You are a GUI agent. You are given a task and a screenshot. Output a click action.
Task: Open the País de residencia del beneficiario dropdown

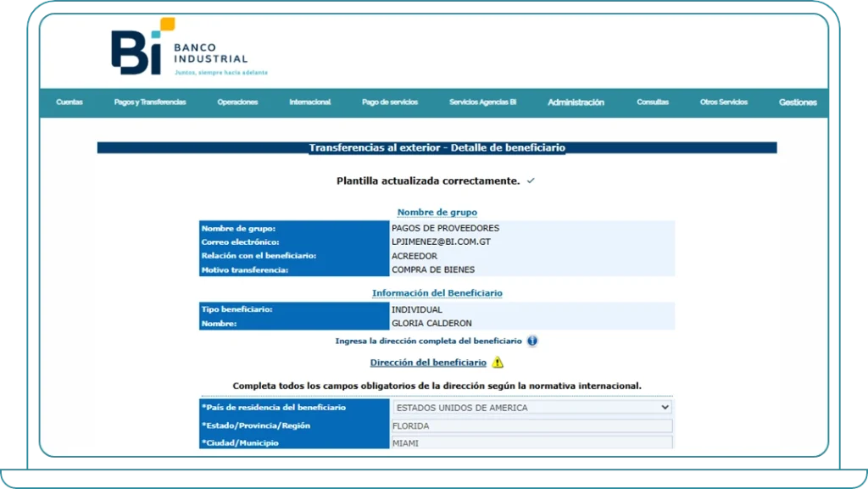[x=532, y=408]
